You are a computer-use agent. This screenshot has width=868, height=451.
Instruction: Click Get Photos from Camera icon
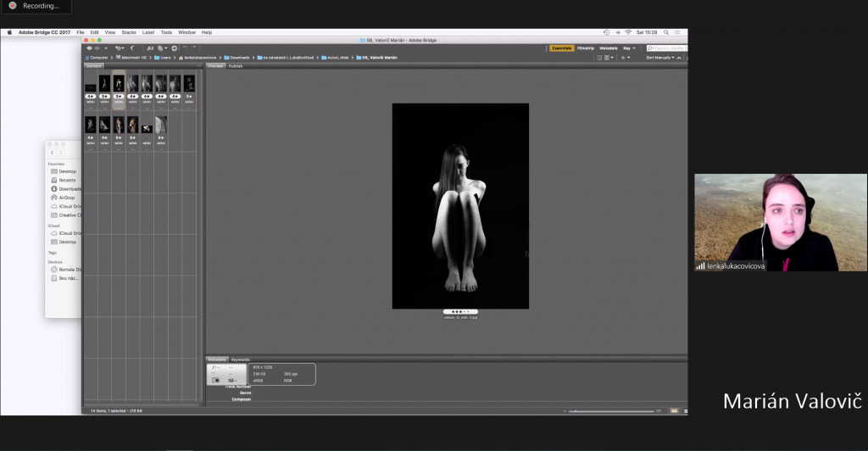(x=150, y=48)
